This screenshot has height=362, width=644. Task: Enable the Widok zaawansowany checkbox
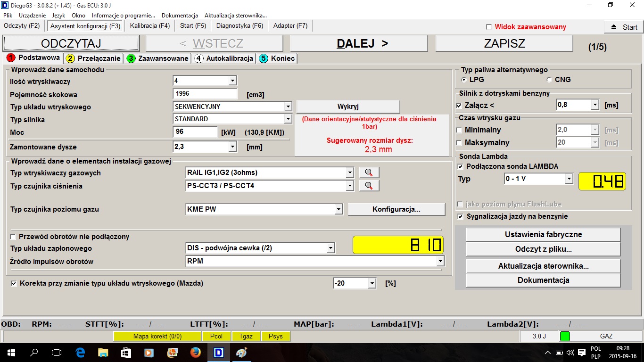489,27
